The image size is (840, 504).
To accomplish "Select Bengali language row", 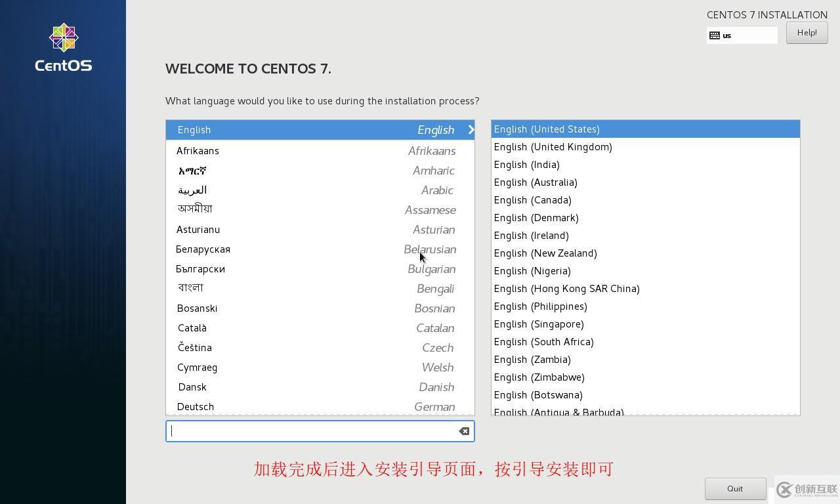I will (x=320, y=289).
